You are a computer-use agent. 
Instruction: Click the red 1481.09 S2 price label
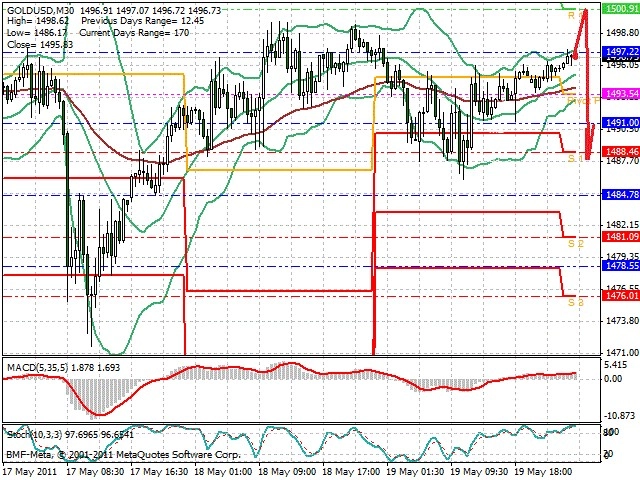(621, 237)
